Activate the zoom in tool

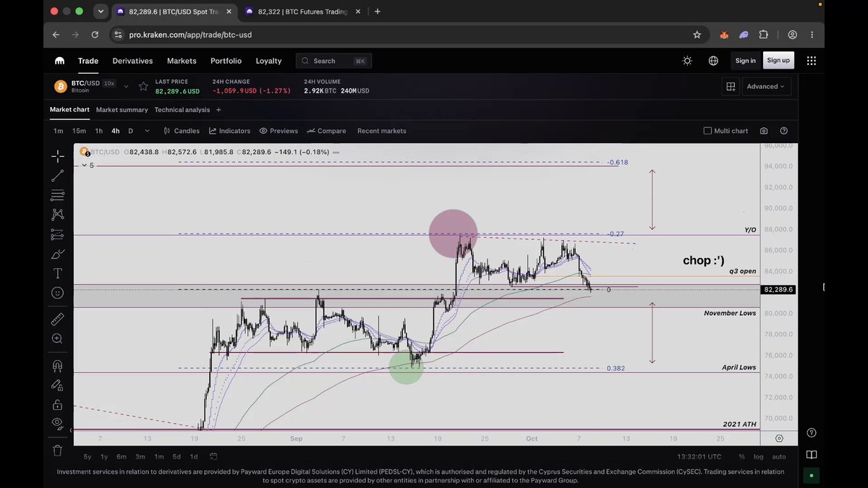click(x=57, y=338)
